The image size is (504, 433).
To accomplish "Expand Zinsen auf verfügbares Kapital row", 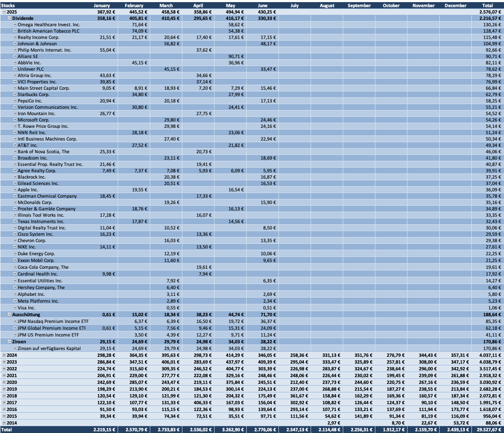I will [x=15, y=348].
